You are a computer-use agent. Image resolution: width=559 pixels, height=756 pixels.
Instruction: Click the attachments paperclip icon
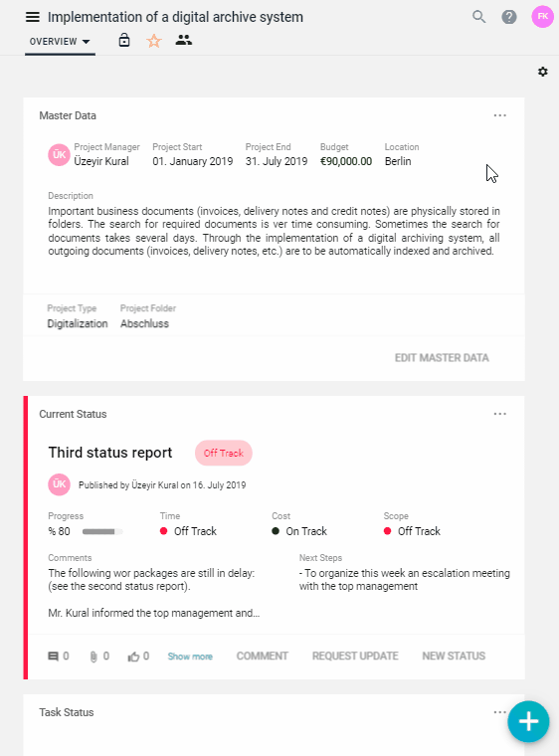tap(93, 657)
